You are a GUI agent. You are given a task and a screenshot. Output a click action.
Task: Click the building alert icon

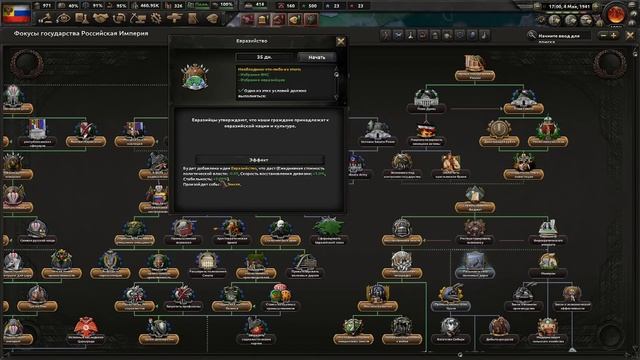coord(263,19)
